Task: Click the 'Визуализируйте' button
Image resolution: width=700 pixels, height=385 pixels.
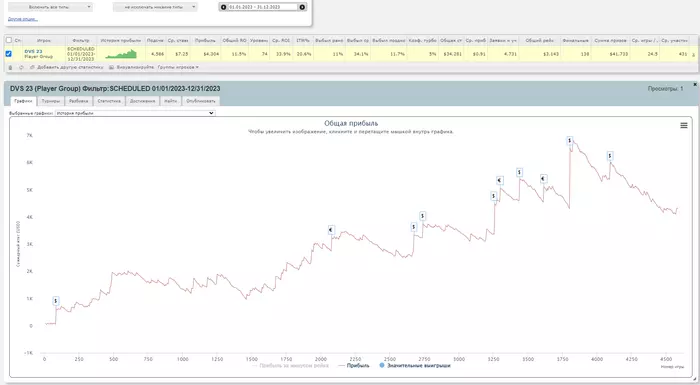Action: [x=132, y=67]
